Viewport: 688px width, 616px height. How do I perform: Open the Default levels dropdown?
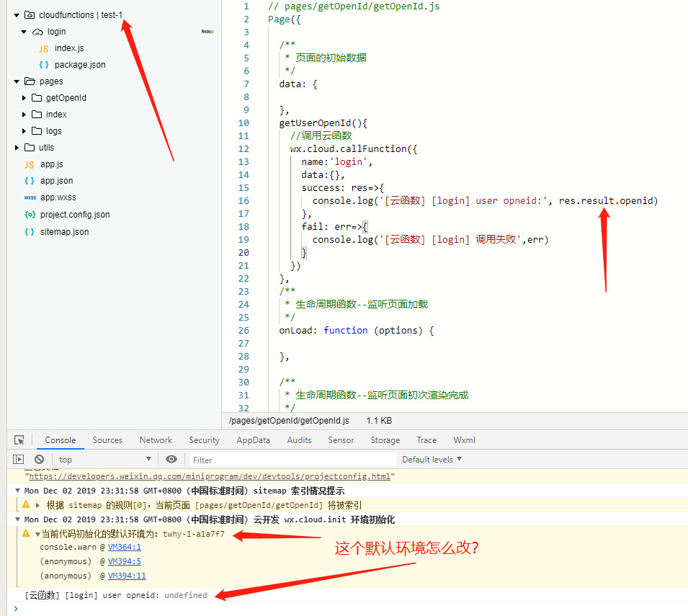click(432, 459)
